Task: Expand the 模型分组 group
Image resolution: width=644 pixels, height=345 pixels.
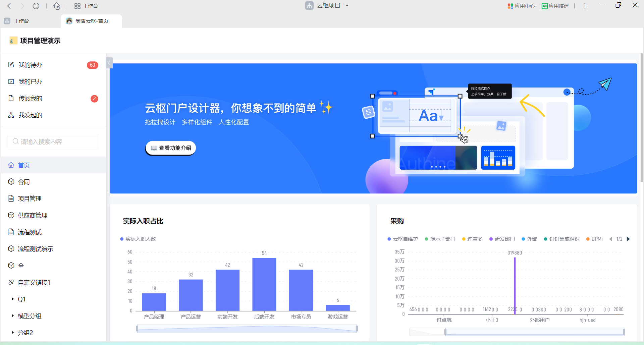Action: (13, 315)
